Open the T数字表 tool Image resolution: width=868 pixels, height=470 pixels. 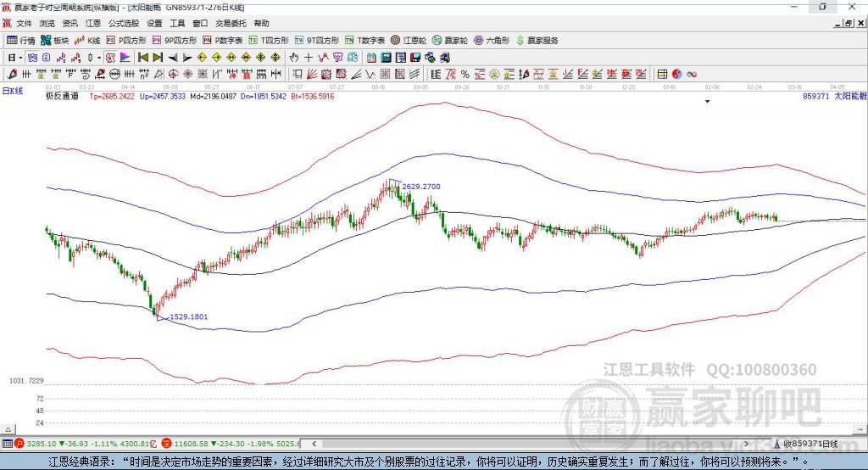(x=364, y=41)
